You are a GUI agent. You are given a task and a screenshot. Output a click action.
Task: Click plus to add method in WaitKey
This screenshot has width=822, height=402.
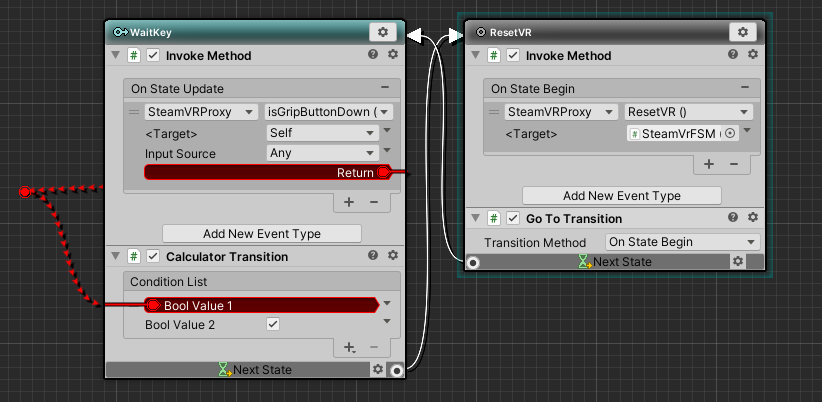[350, 201]
